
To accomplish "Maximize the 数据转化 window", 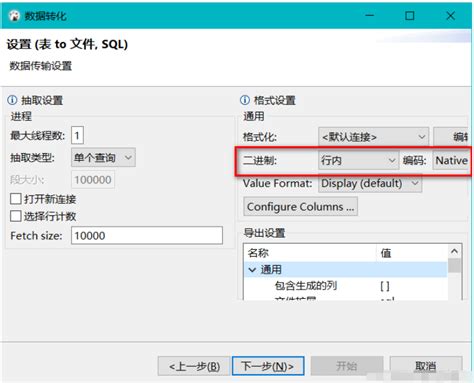I will click(410, 15).
